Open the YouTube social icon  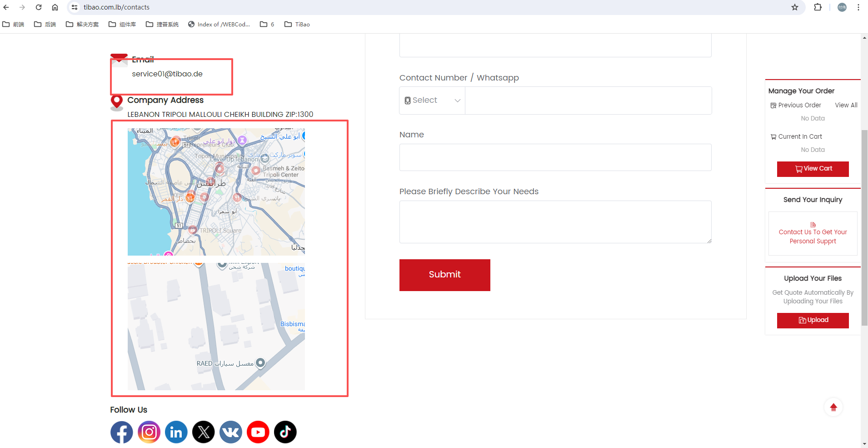coord(258,432)
